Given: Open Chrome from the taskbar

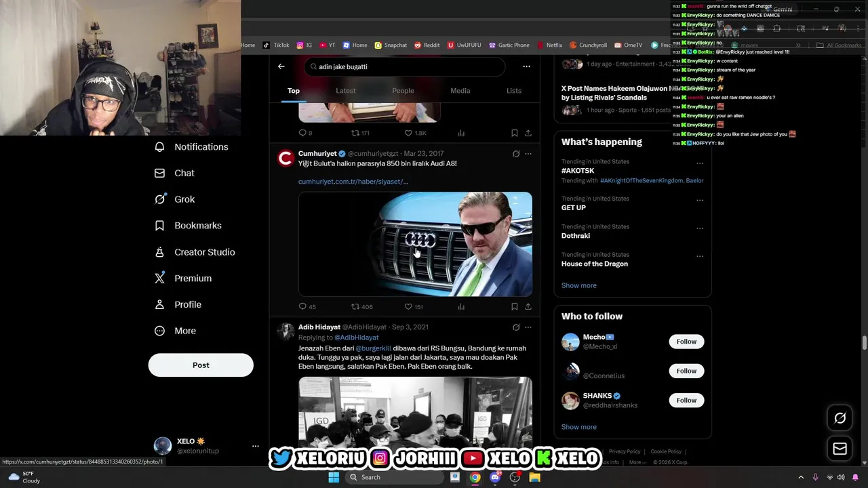Looking at the screenshot, I should click(x=475, y=477).
